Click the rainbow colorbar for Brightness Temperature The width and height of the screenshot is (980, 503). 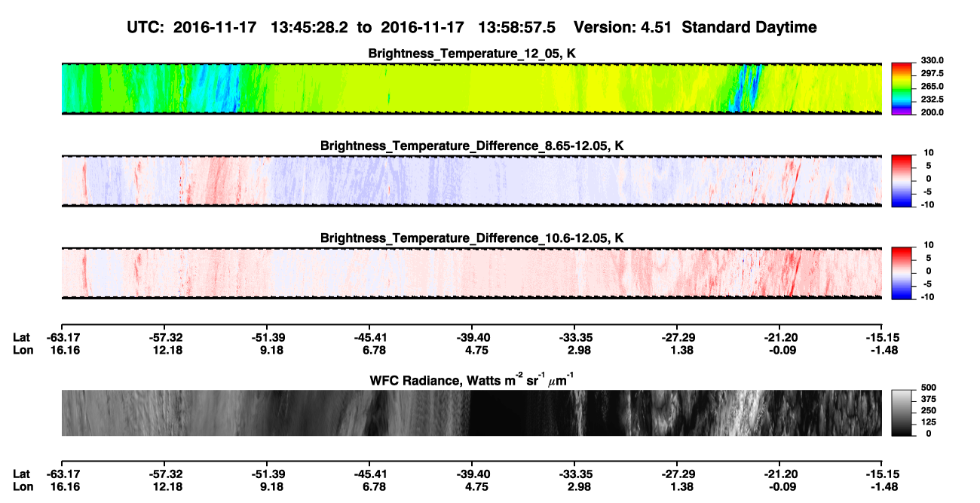902,88
